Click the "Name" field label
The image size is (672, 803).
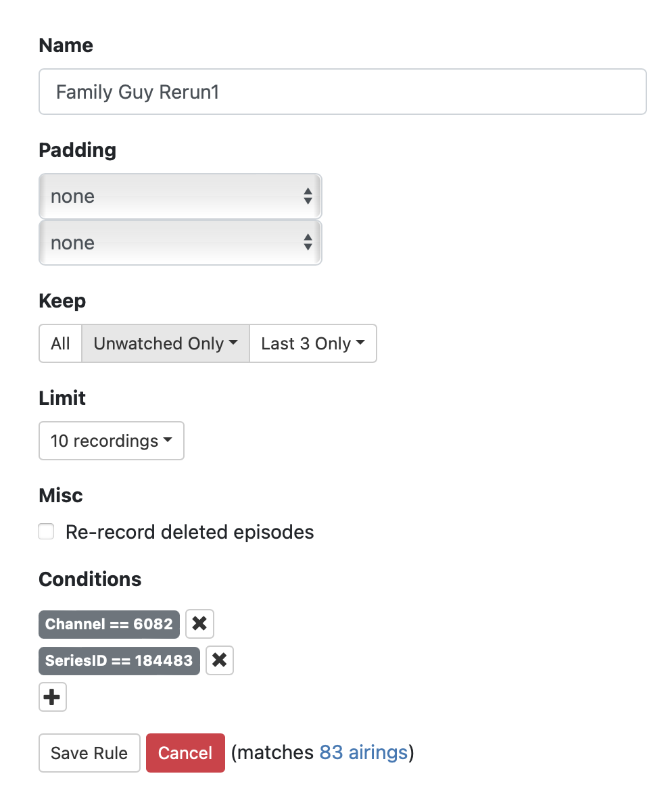[66, 45]
